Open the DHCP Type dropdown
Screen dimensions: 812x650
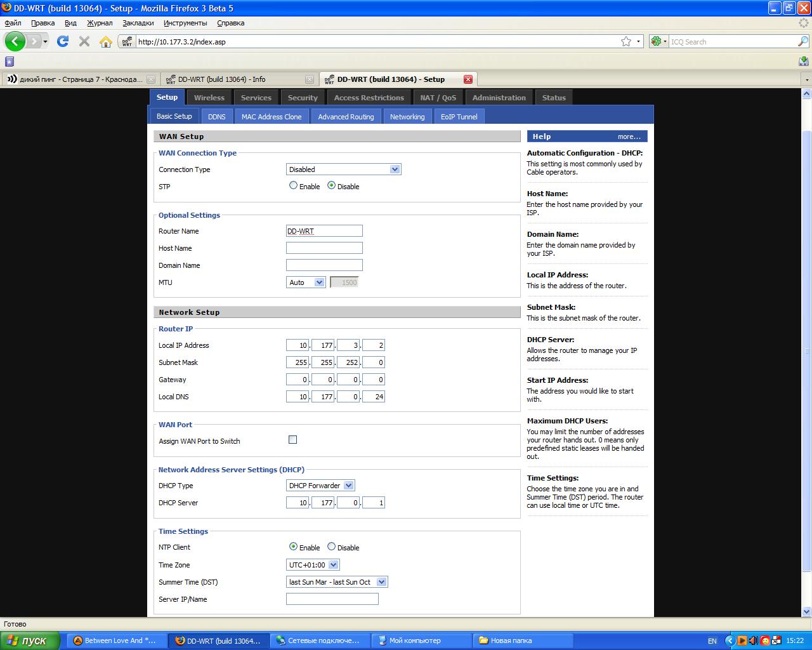(320, 486)
